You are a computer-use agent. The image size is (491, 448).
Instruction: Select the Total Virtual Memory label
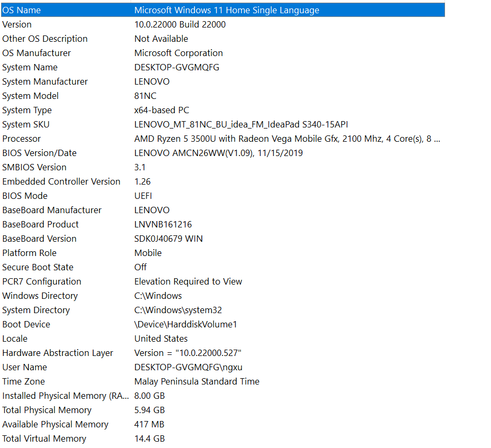(x=44, y=438)
